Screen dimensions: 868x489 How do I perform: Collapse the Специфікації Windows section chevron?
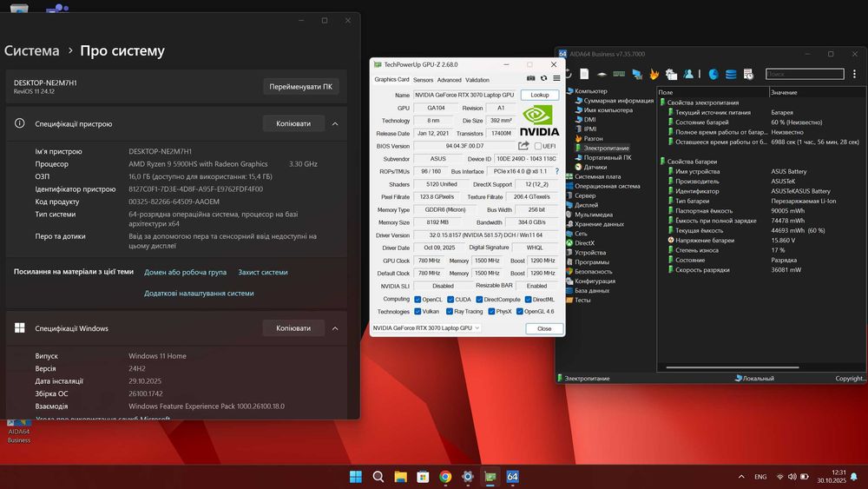pos(335,328)
